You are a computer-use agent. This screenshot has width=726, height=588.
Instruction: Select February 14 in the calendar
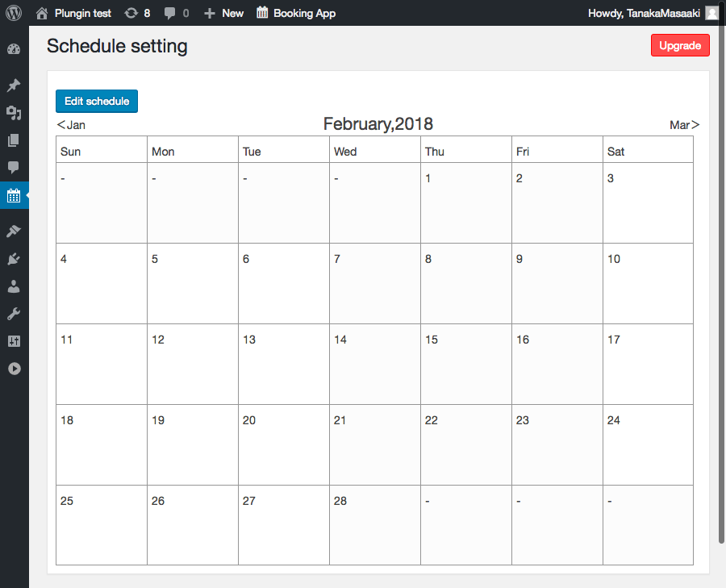[x=374, y=363]
